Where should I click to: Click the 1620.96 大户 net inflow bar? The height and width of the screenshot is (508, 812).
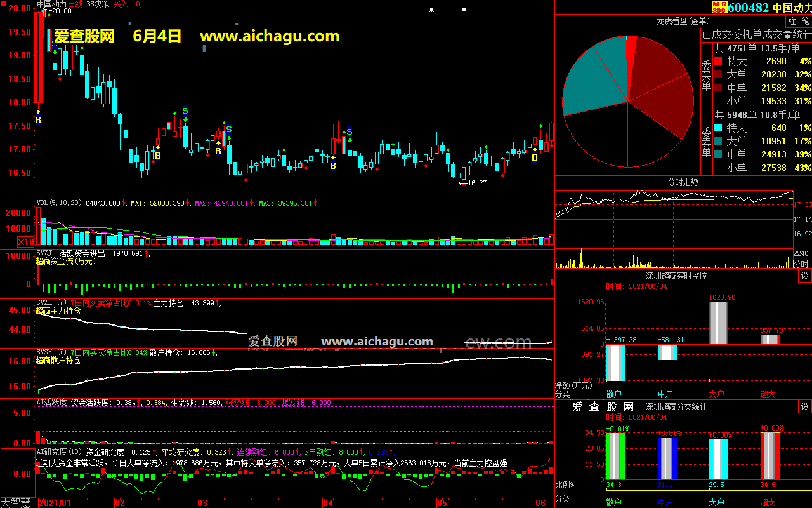(718, 323)
